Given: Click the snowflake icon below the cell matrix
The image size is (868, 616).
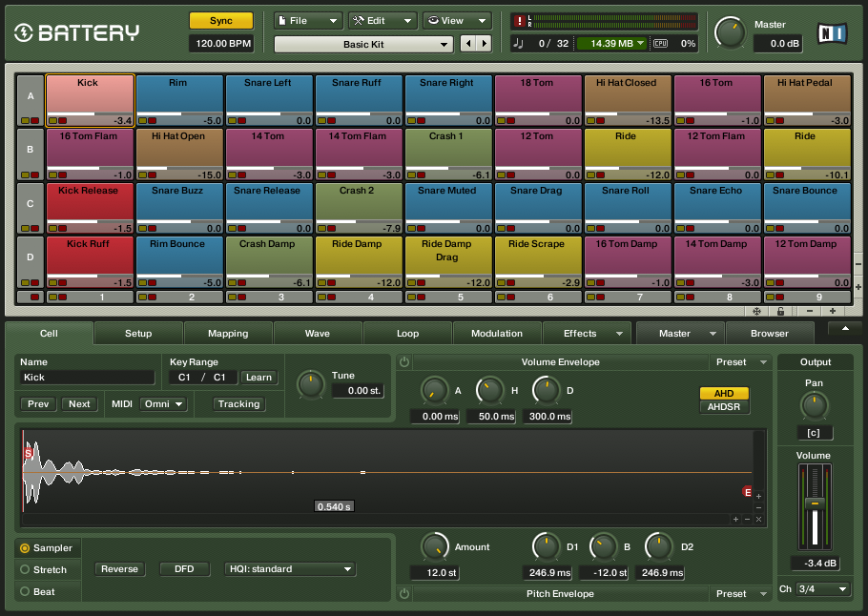Looking at the screenshot, I should pos(756,312).
